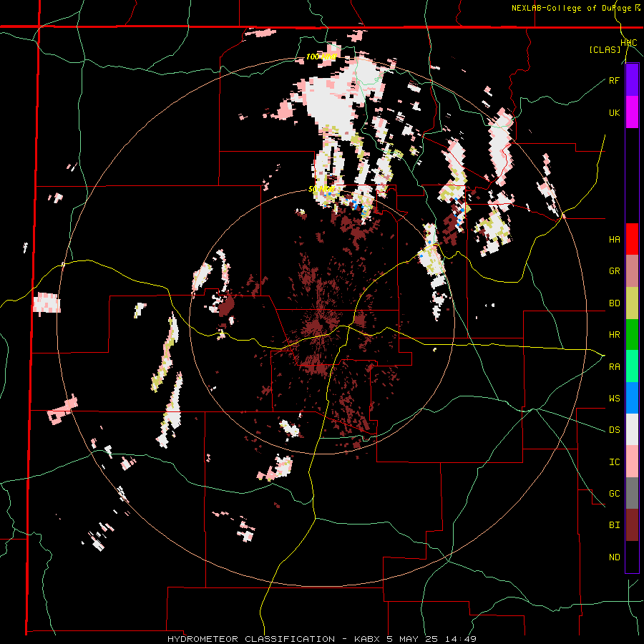
Task: Click the Hydrometeor Classification KABX timestamp caption
Action: pyautogui.click(x=322, y=639)
